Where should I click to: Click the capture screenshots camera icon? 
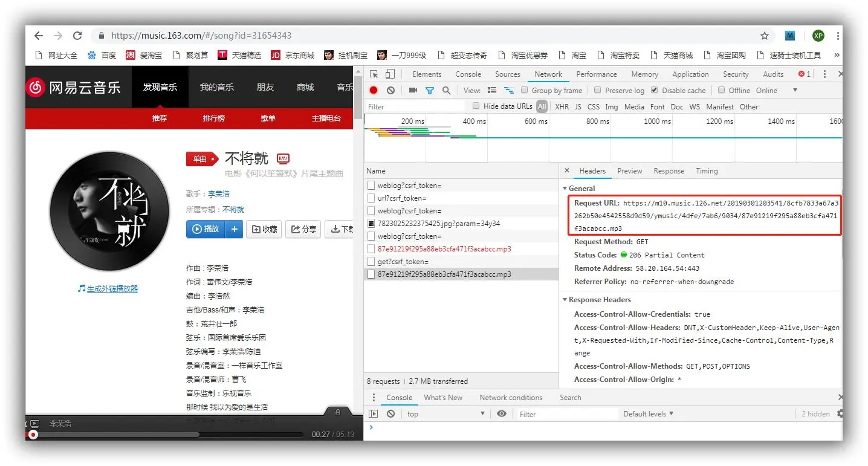(x=413, y=90)
